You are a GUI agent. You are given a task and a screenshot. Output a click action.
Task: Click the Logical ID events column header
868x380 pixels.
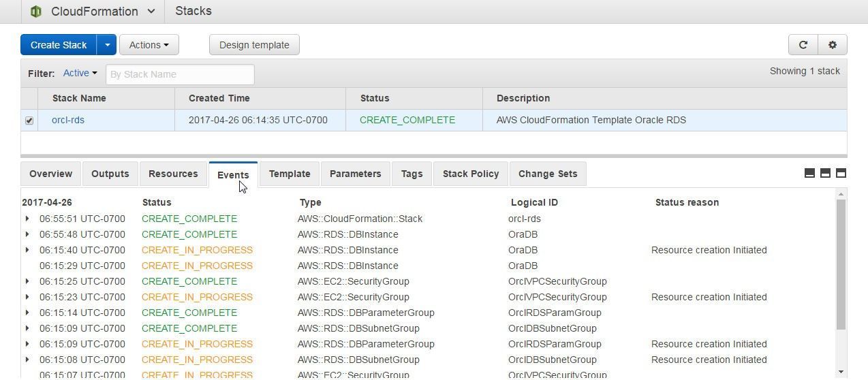(534, 202)
